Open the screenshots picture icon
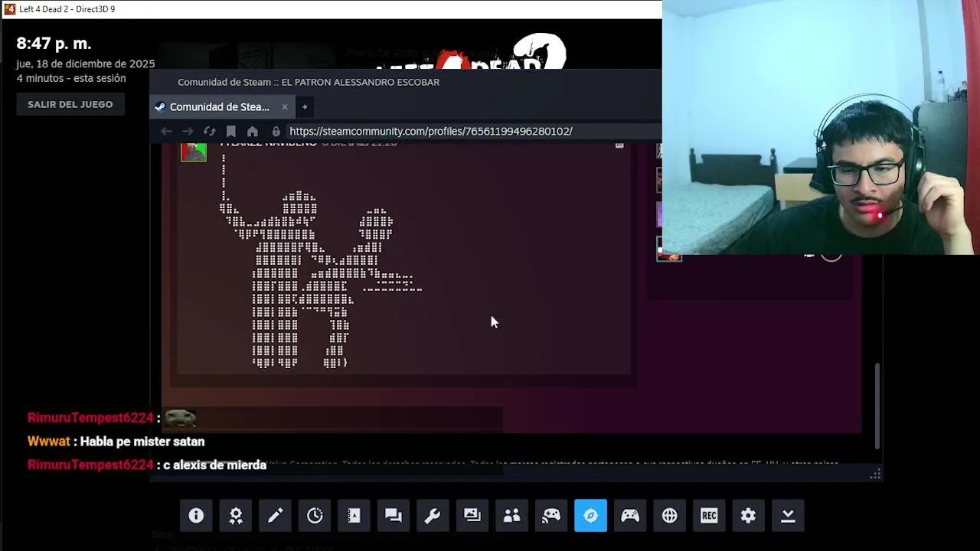The width and height of the screenshot is (980, 551). pyautogui.click(x=472, y=516)
